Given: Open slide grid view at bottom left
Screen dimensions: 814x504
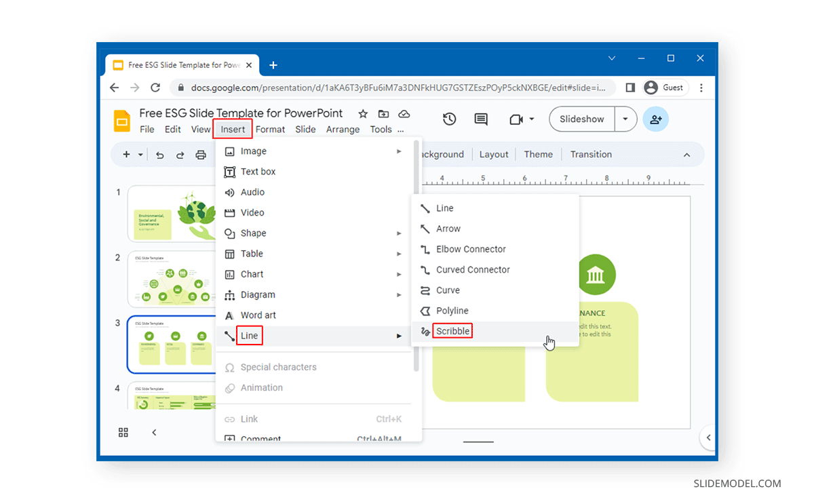Looking at the screenshot, I should (x=123, y=432).
